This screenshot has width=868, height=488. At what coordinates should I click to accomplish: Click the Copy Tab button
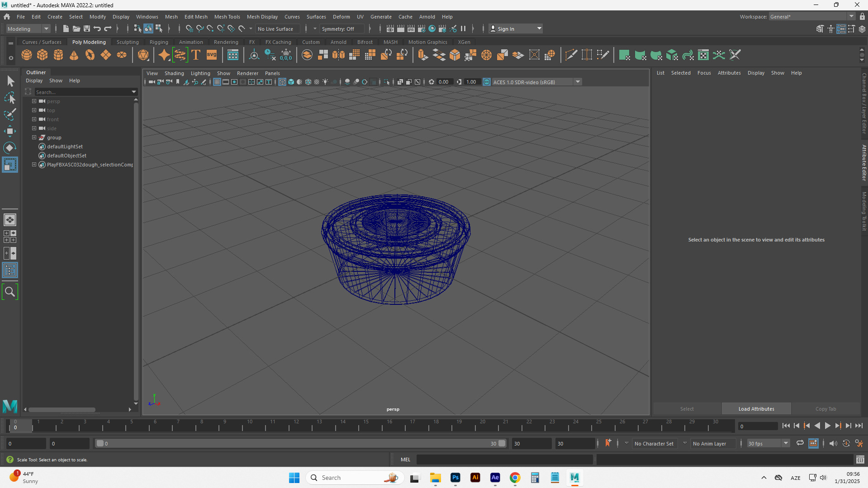(x=825, y=408)
